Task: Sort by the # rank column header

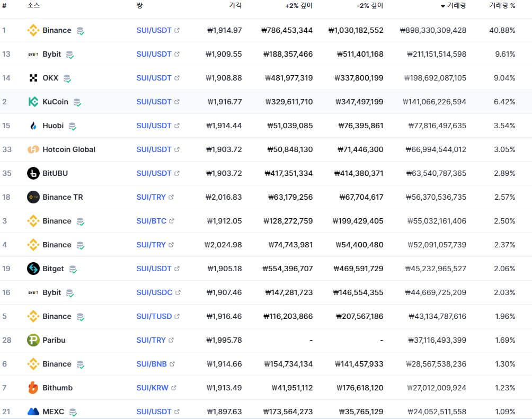Action: [x=4, y=5]
